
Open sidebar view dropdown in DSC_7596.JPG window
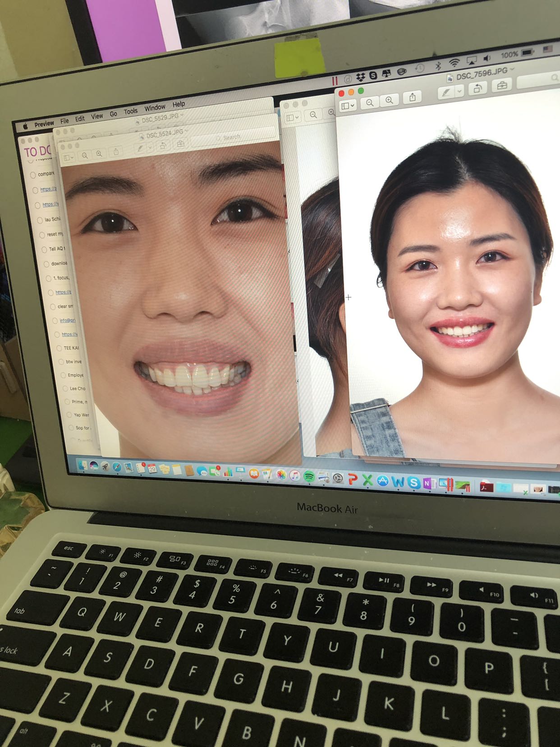coord(348,106)
